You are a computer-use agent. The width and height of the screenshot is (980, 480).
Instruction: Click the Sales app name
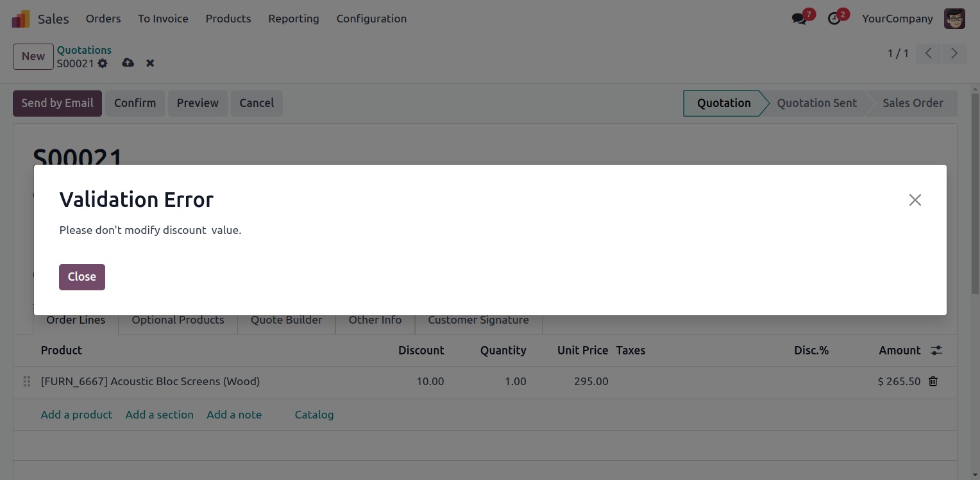[x=53, y=19]
